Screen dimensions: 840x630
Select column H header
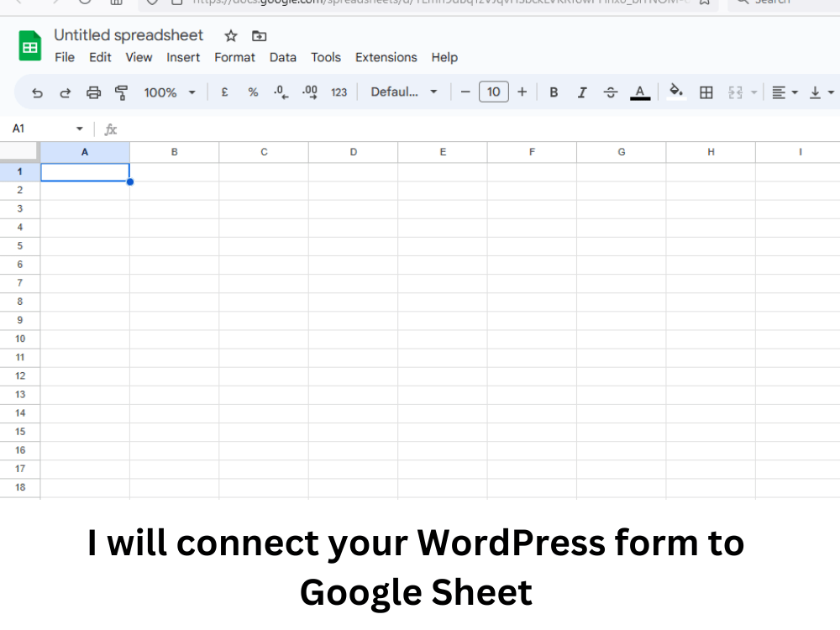click(711, 152)
